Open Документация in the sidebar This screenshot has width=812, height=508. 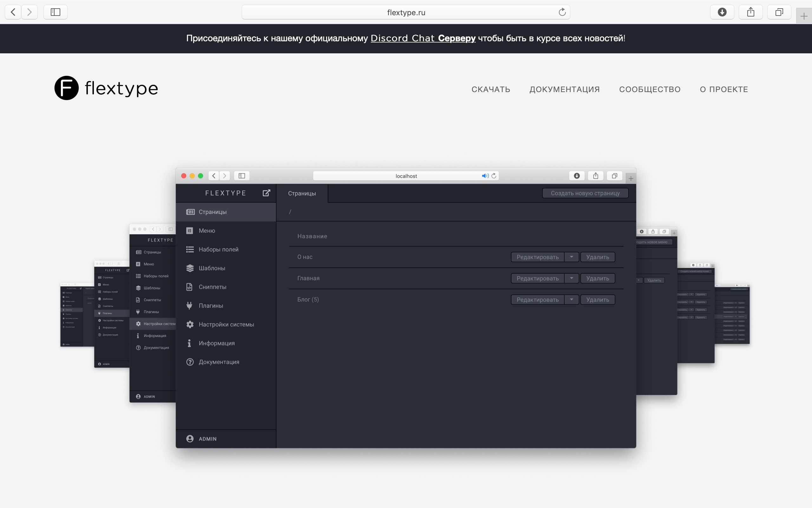coord(226,362)
